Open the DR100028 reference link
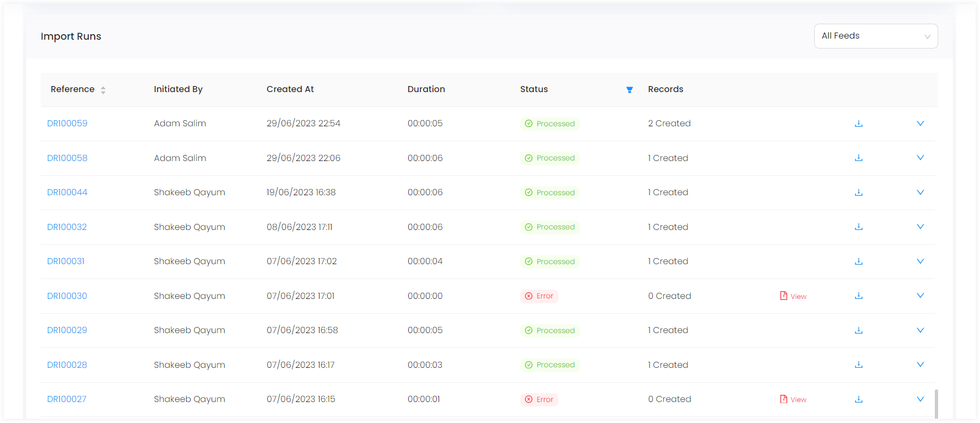This screenshot has height=423, width=980. 67,365
